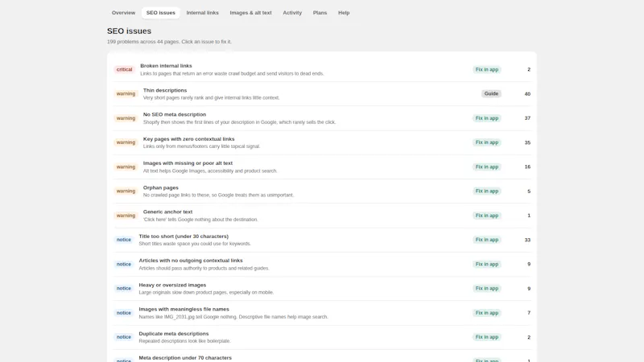
Task: Click 'Short titles waste space' description text
Action: coord(195,244)
